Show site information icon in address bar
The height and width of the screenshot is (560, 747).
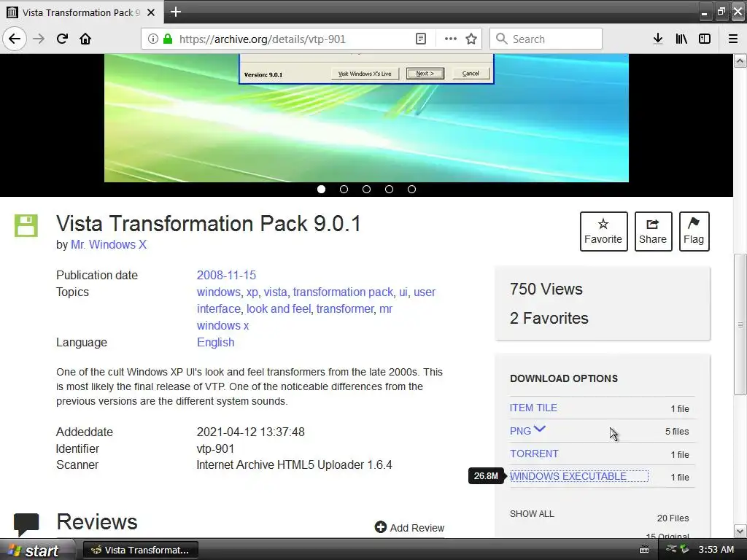point(152,39)
